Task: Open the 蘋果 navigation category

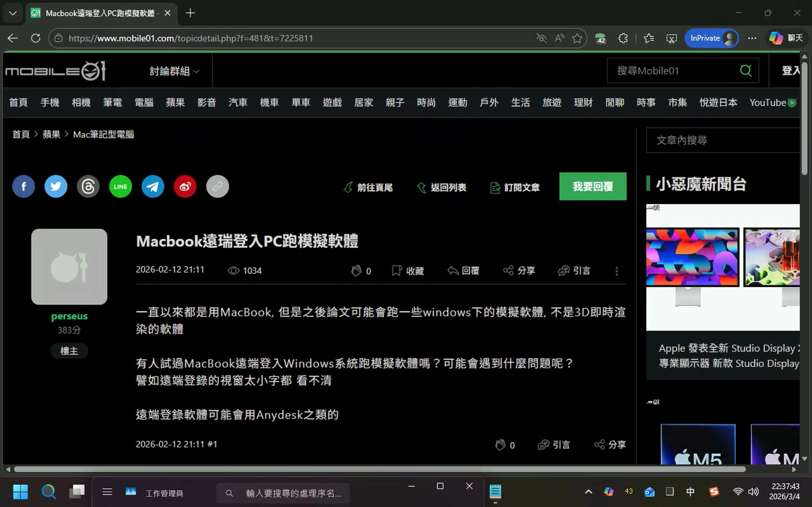Action: point(175,102)
